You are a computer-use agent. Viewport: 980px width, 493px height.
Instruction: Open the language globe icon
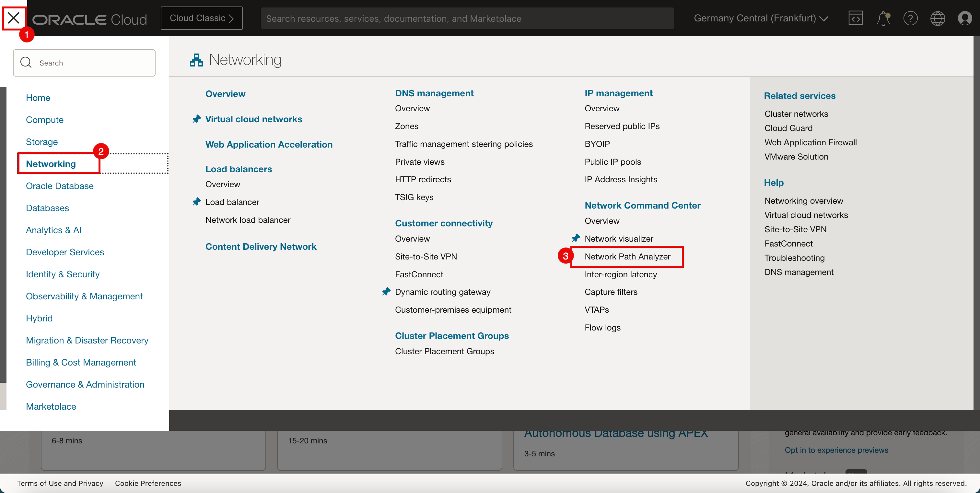coord(938,18)
